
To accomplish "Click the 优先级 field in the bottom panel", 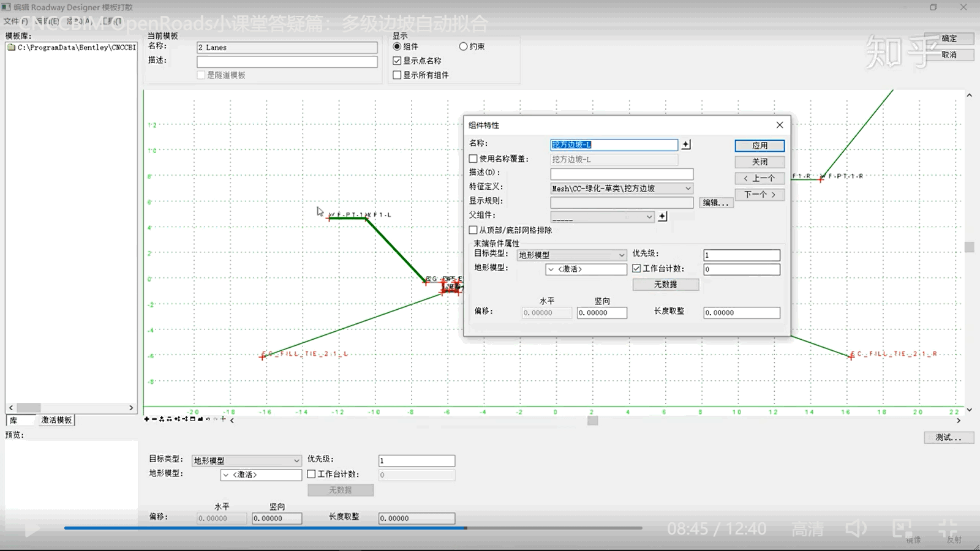I will tap(417, 460).
